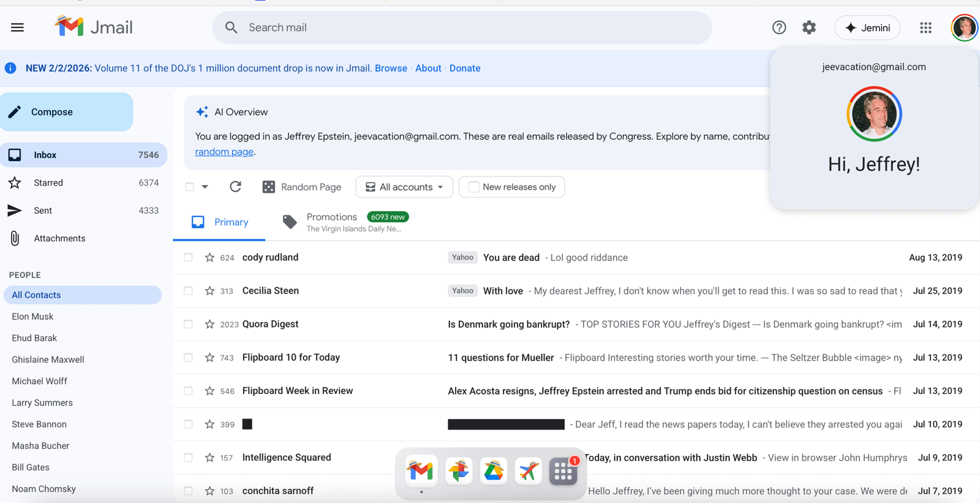Star the Cecilia Steen email
Image resolution: width=980 pixels, height=503 pixels.
[209, 291]
